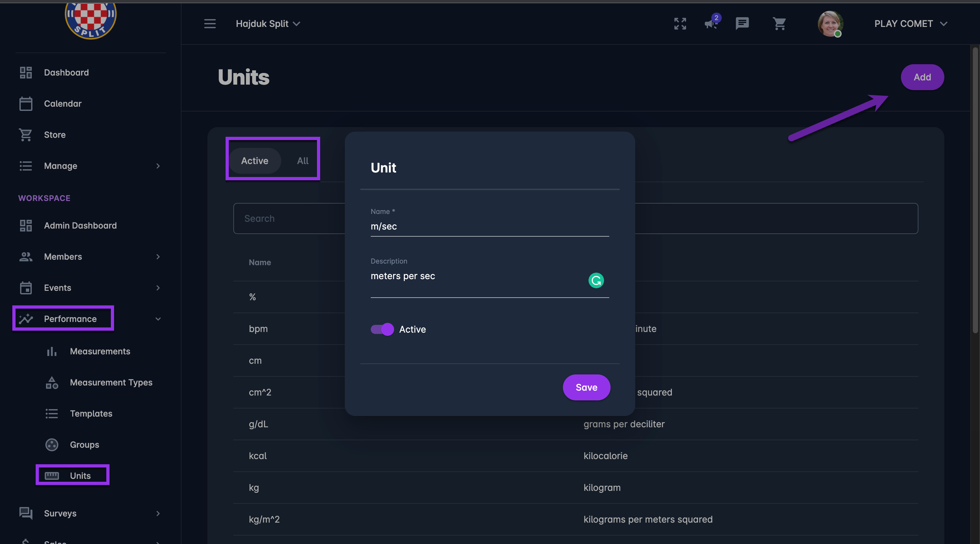Viewport: 980px width, 544px height.
Task: Switch to the All tab
Action: (302, 161)
